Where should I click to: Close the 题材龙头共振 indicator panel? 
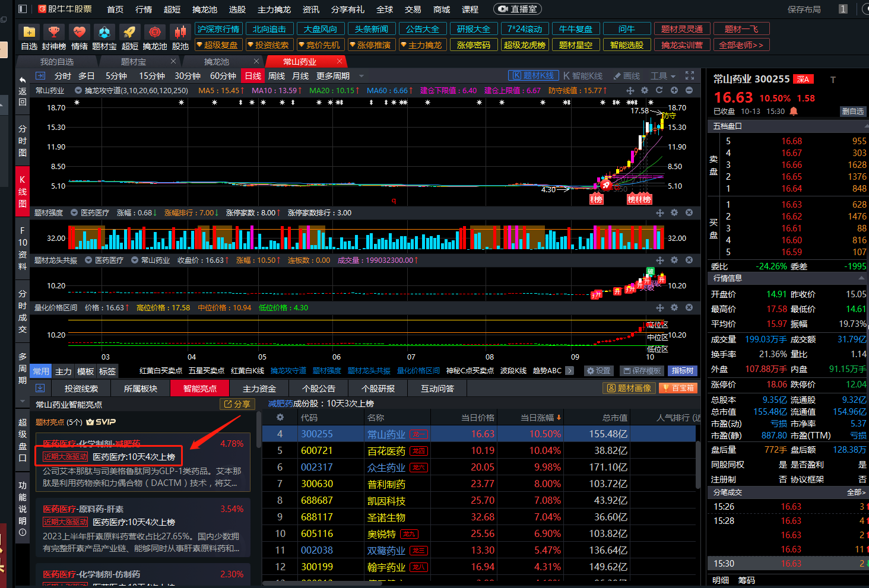coord(689,260)
